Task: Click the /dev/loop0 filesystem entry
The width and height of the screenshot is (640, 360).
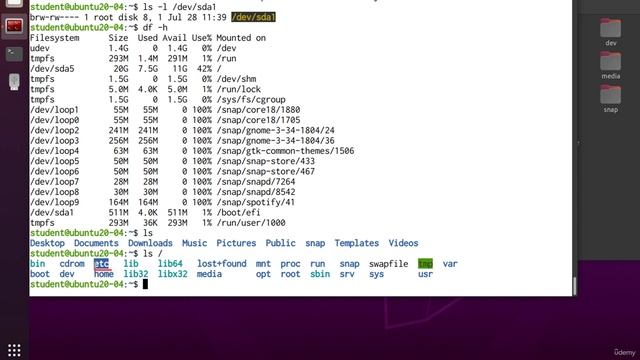Action: click(54, 120)
